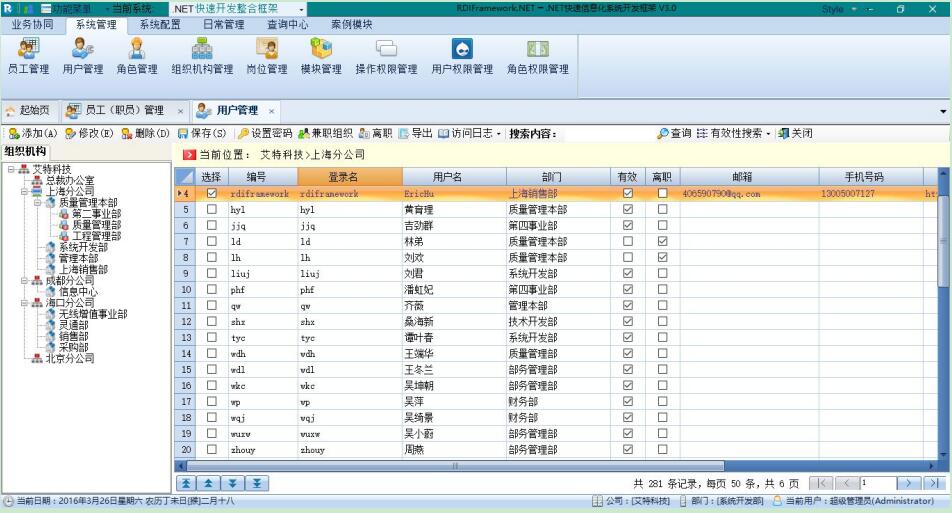Collapse the 上海分公司 tree node
This screenshot has height=513, width=952.
25,191
